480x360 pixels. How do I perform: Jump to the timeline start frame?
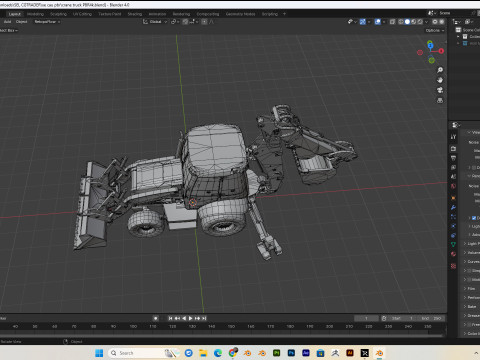coord(170,318)
